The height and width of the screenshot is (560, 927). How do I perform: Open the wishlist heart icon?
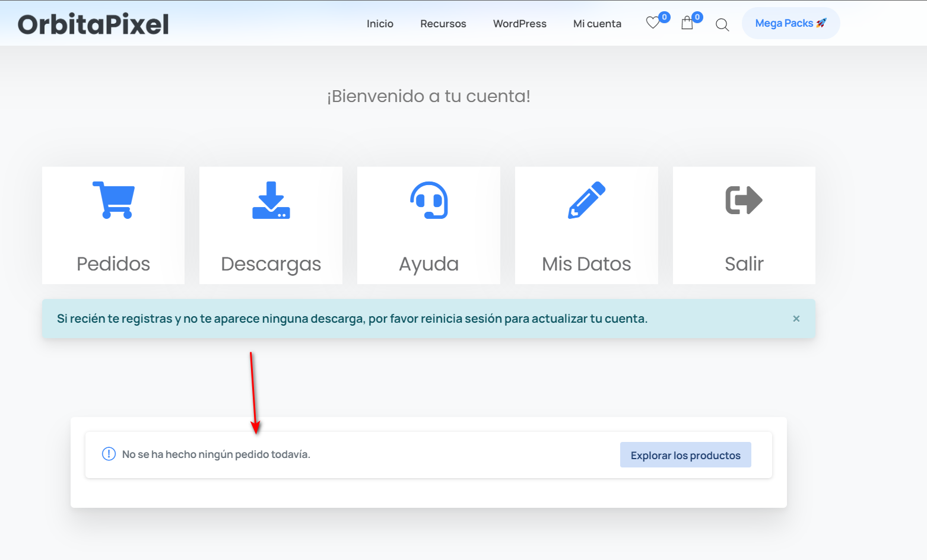point(653,23)
